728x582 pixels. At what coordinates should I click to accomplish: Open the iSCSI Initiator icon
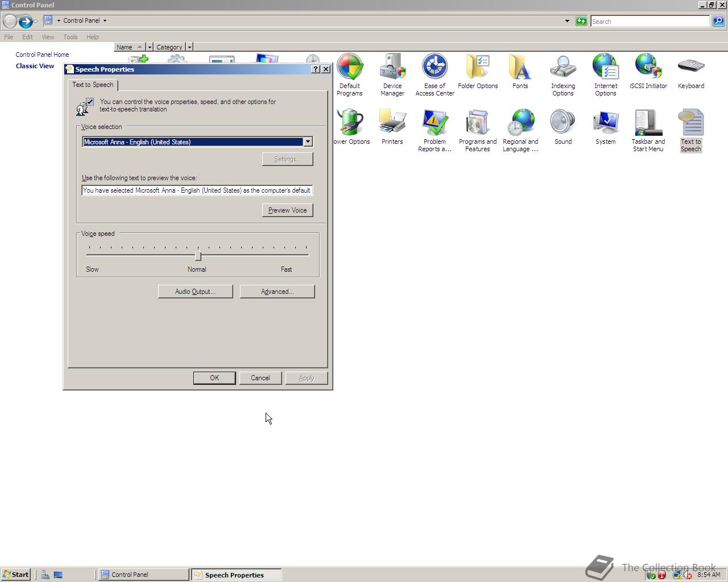coord(648,72)
